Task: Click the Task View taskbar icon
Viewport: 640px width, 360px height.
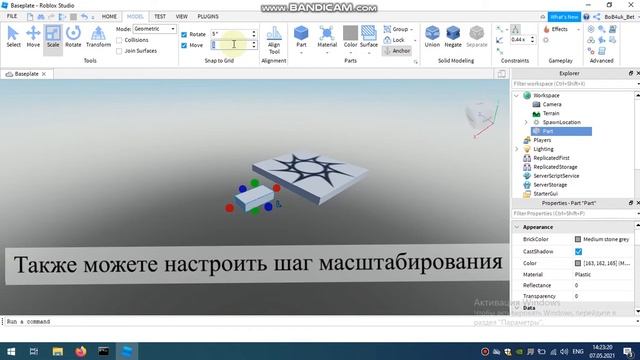Action: [34, 351]
